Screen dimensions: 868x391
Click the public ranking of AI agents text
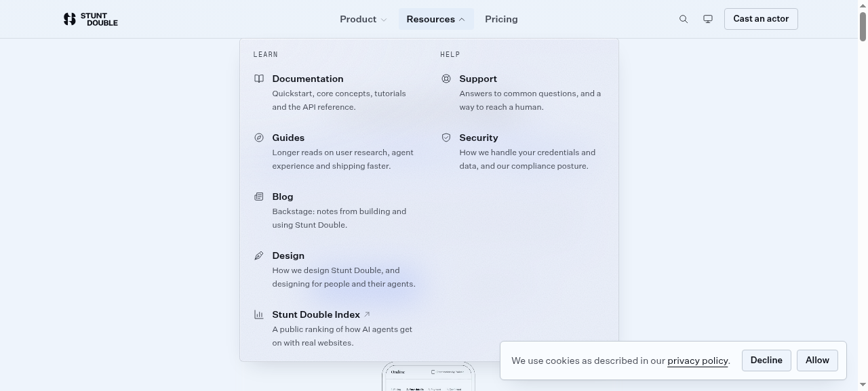[342, 336]
